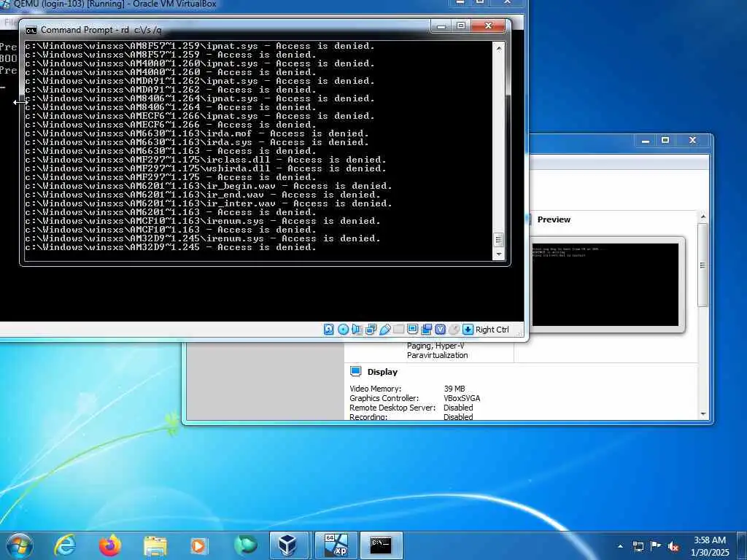
Task: Click the irda.mof access denied line
Action: [x=197, y=133]
